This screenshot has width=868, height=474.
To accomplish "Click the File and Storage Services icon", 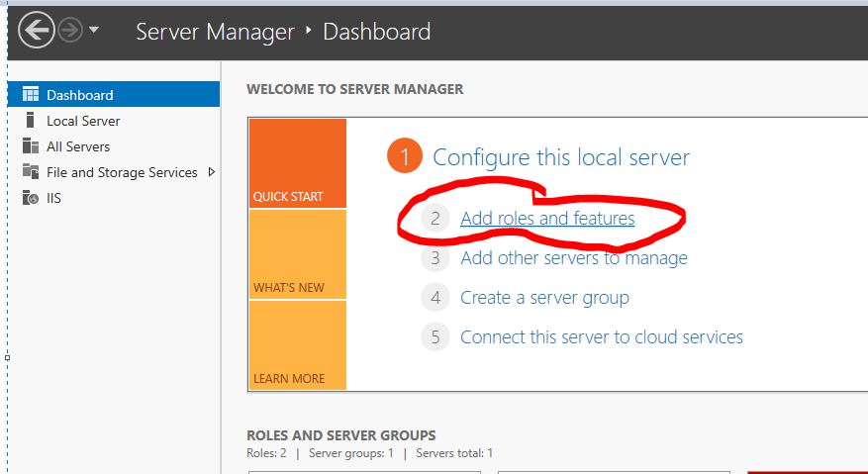I will click(31, 172).
